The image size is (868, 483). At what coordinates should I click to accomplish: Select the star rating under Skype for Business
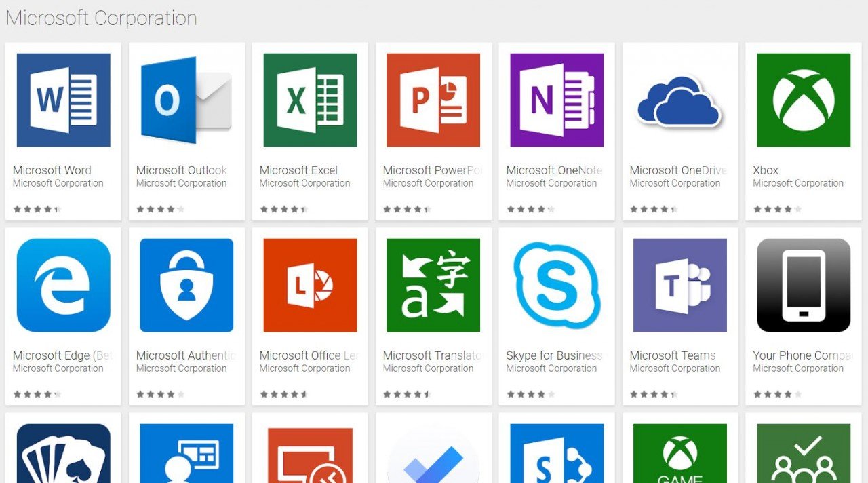point(531,394)
